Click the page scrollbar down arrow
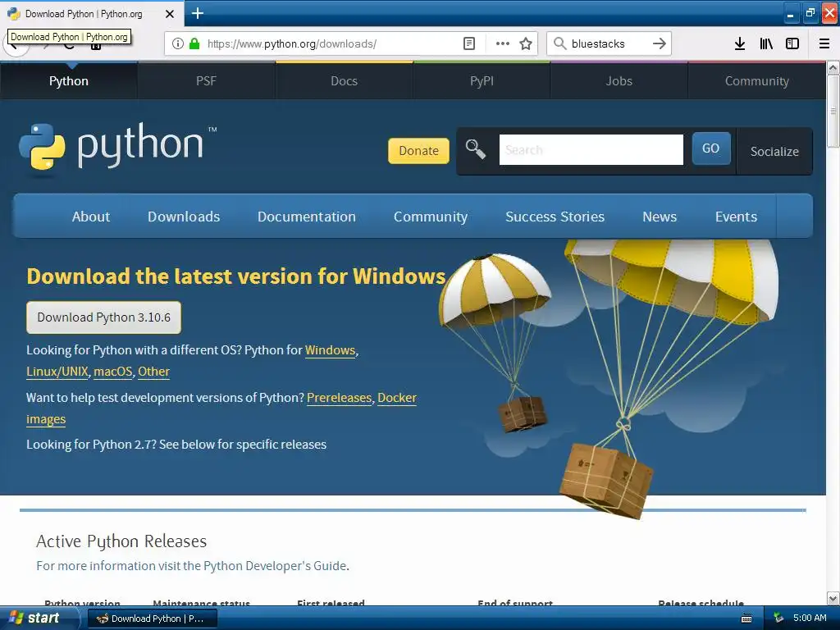Image resolution: width=840 pixels, height=630 pixels. coord(833,598)
